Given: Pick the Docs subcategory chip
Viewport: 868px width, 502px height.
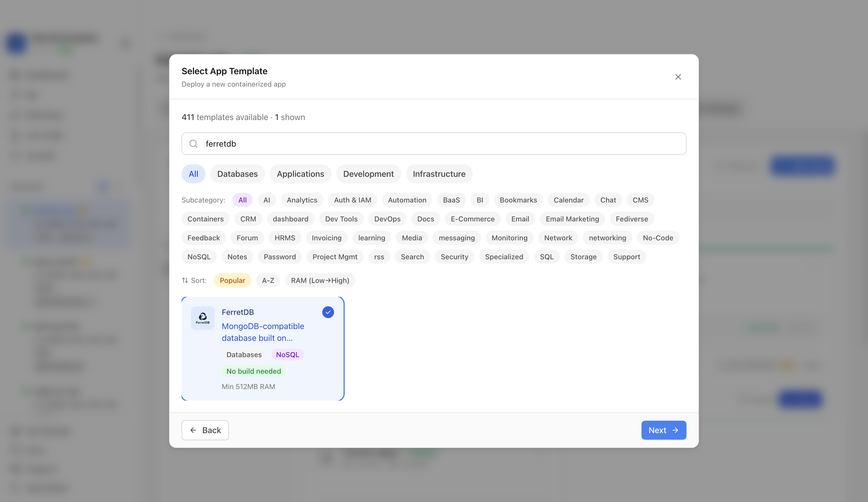Looking at the screenshot, I should [x=425, y=219].
